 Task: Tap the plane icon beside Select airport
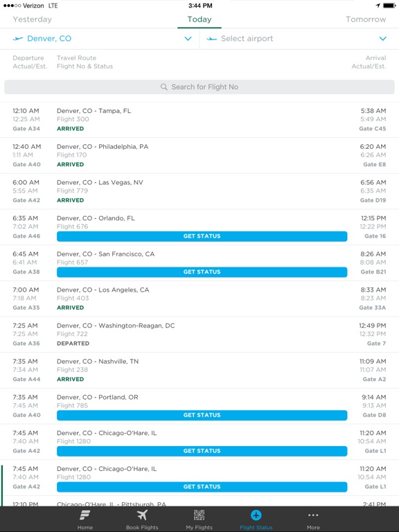212,39
